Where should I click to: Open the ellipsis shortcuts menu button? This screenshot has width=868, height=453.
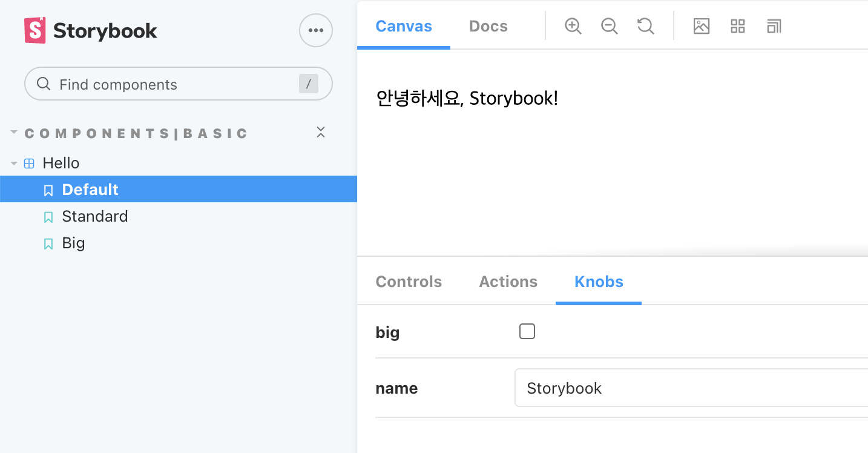[x=316, y=30]
